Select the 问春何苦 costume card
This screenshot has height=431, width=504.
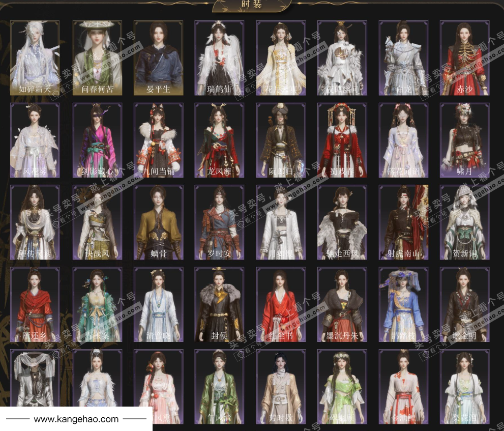click(x=97, y=58)
